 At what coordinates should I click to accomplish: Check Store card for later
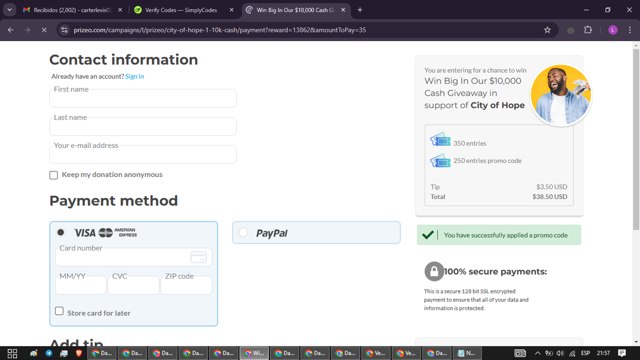[x=59, y=311]
